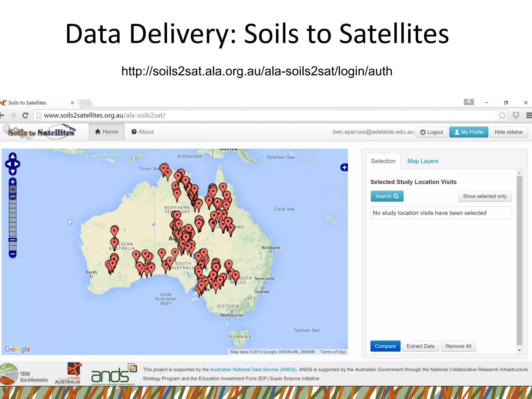532x399 pixels.
Task: Zoom in with the map plus button
Action: [x=12, y=182]
